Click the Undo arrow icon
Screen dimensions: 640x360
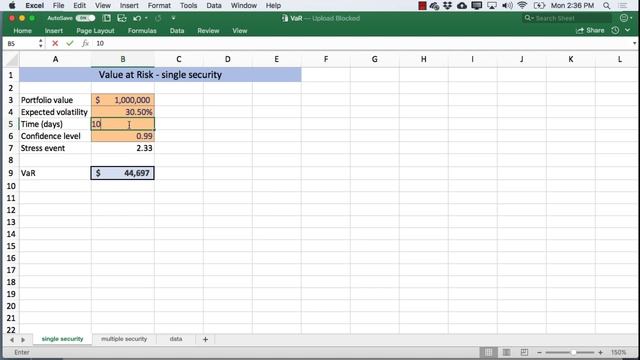137,18
